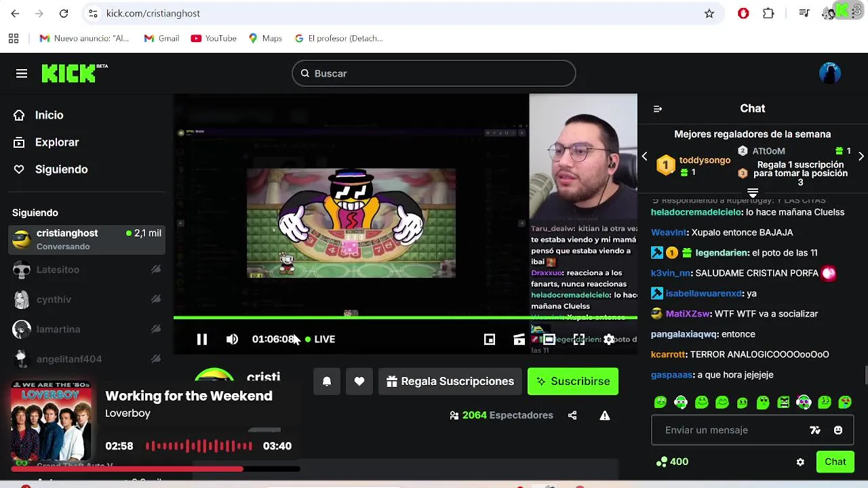
Task: Click chat panel scrollbar
Action: click(865, 374)
